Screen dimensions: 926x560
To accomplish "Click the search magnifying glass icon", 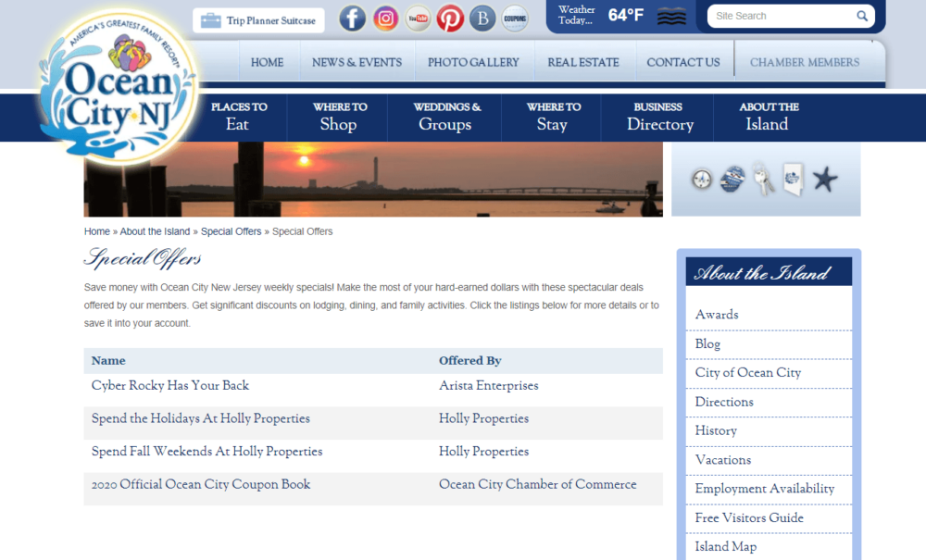I will click(x=862, y=16).
